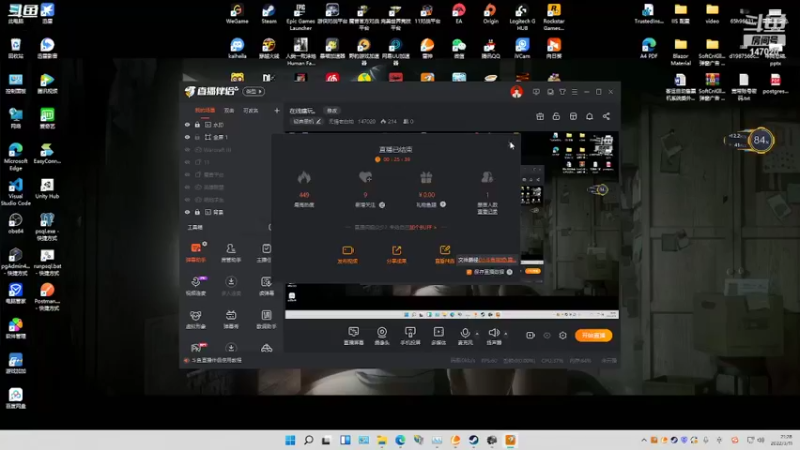Click the speaker icon in bottom toolbar
The width and height of the screenshot is (800, 450).
click(493, 333)
